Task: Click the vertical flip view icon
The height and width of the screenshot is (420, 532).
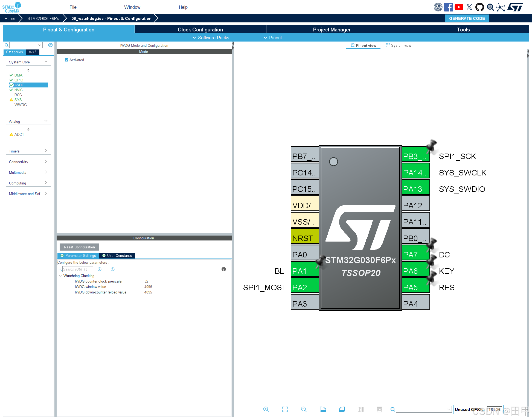Action: pos(361,409)
